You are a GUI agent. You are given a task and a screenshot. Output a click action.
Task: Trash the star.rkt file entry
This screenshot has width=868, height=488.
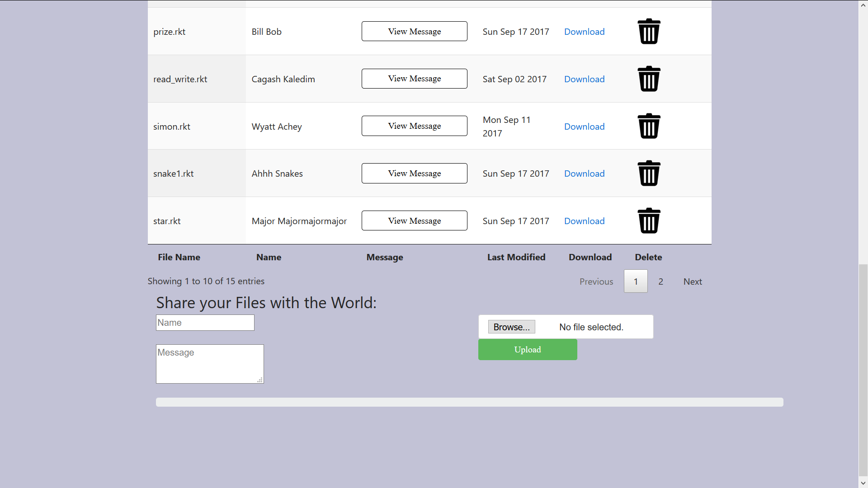[x=649, y=221]
